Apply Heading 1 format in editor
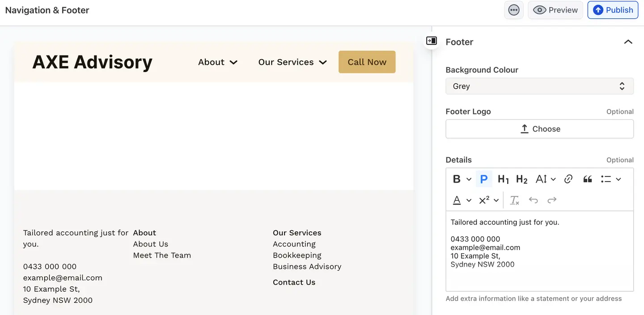 click(503, 179)
